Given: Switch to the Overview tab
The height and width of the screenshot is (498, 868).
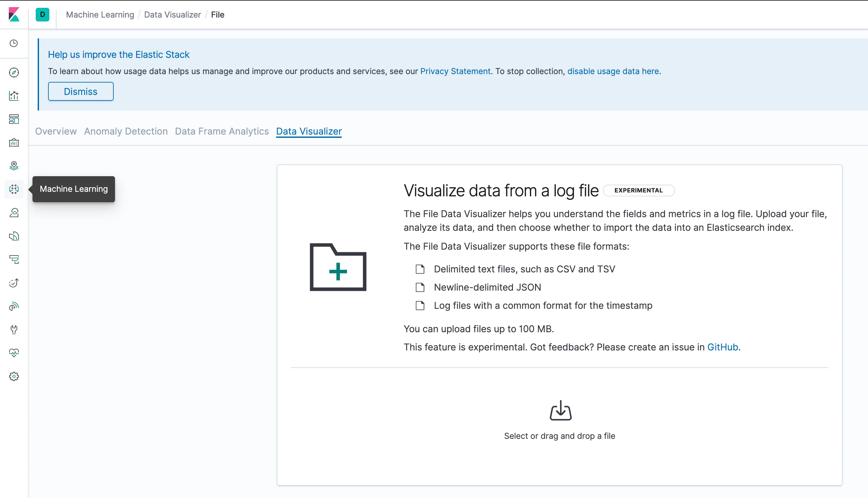Looking at the screenshot, I should (56, 131).
